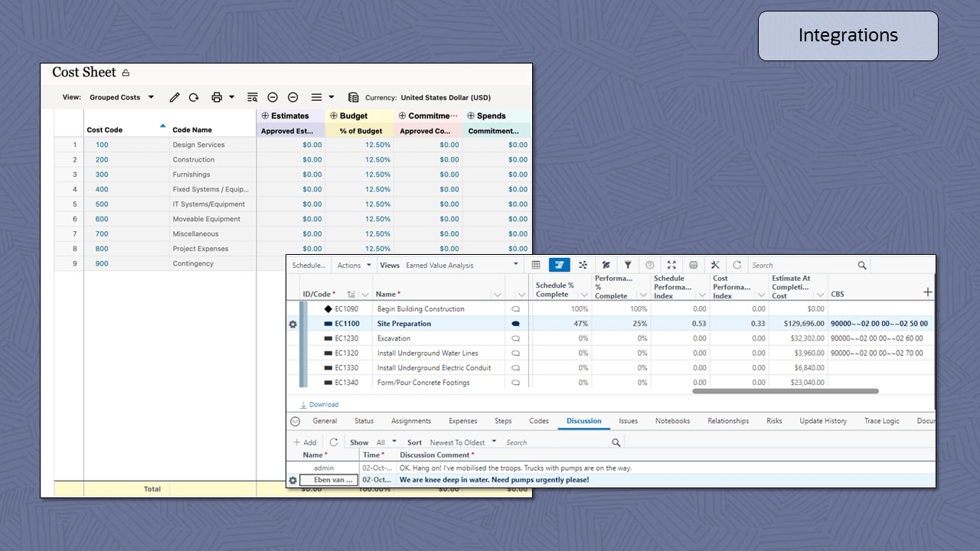Click the print icon in Cost Sheet toolbar
980x551 pixels.
click(x=217, y=97)
